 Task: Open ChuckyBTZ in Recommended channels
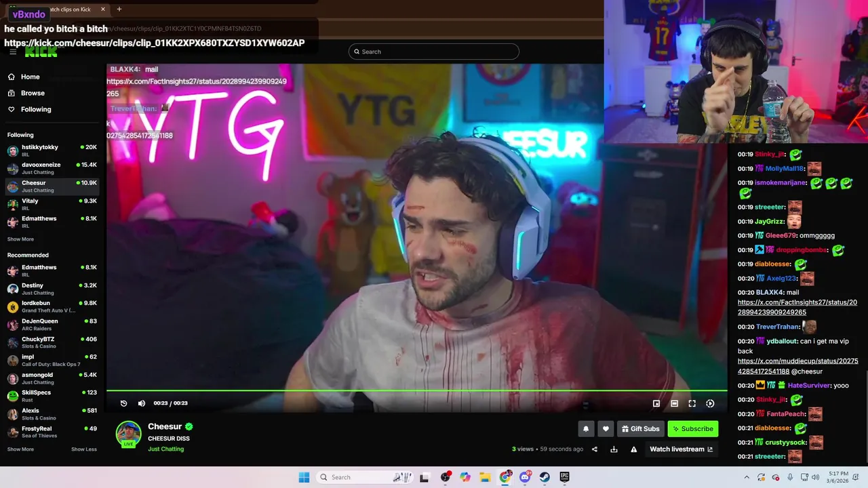pyautogui.click(x=52, y=342)
